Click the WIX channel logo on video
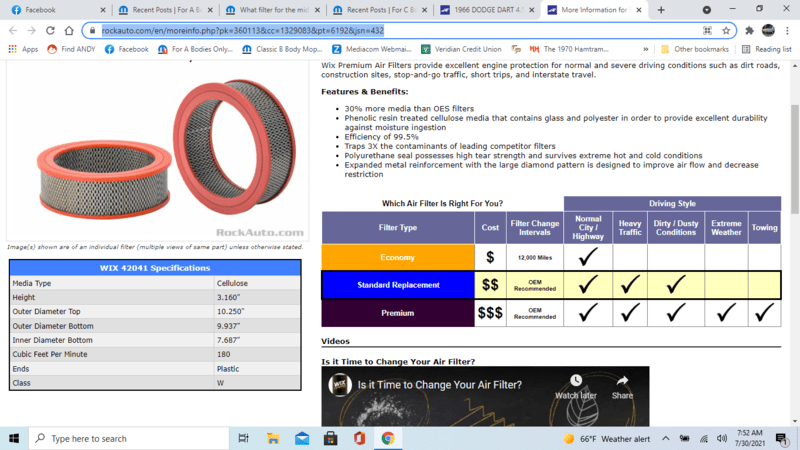This screenshot has height=450, width=800. 340,385
